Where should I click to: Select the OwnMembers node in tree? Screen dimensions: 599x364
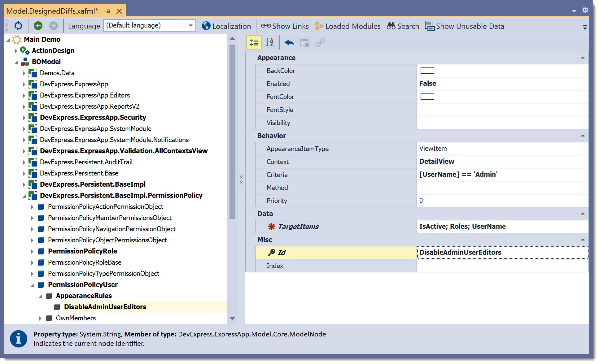[76, 318]
